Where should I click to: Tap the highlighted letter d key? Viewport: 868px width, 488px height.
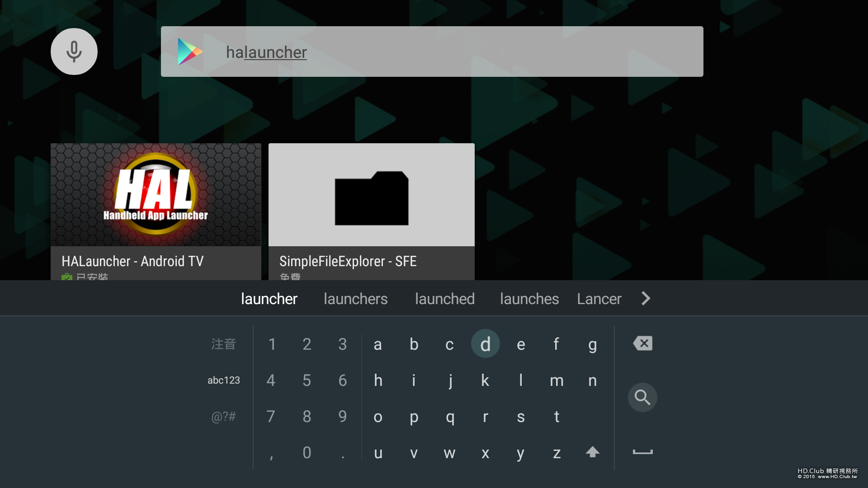486,343
